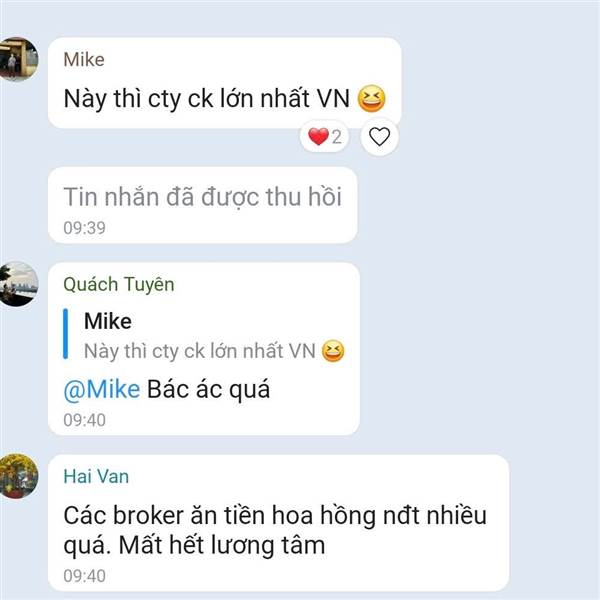Open the red heart reaction count
This screenshot has width=600, height=600.
coord(324,137)
